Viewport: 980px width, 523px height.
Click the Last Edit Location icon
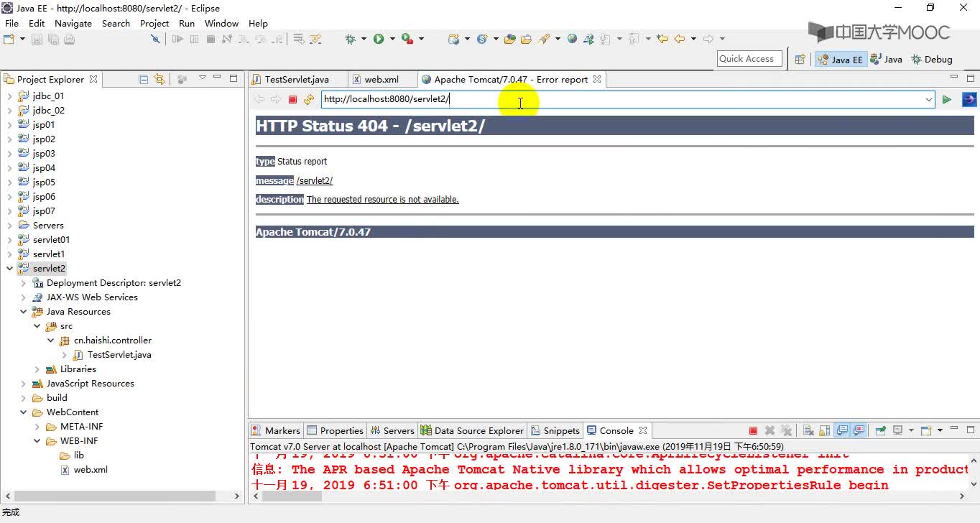(662, 39)
